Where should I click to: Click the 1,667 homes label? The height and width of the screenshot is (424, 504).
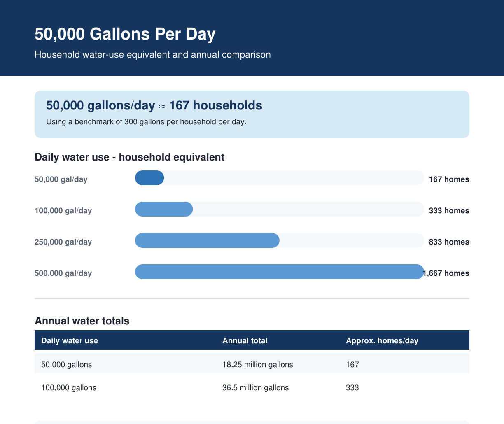tap(446, 273)
